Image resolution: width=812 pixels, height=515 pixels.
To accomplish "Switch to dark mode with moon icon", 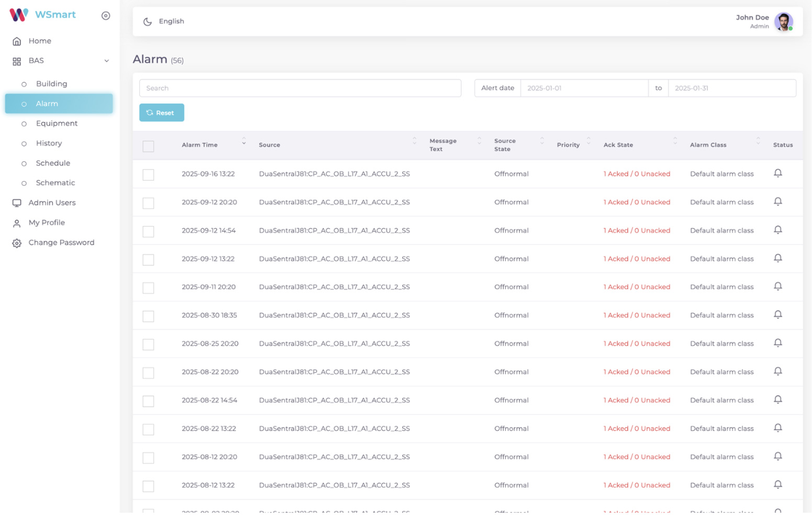I will click(x=148, y=21).
